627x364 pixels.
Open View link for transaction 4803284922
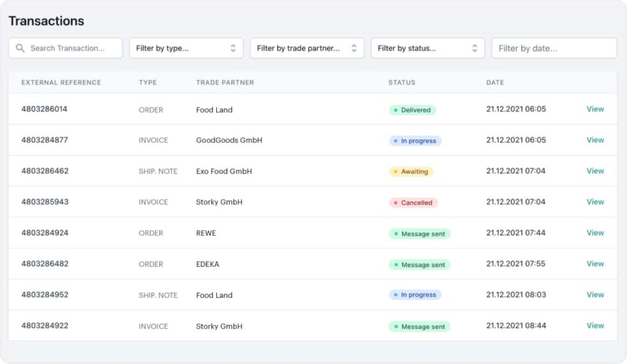click(x=595, y=325)
